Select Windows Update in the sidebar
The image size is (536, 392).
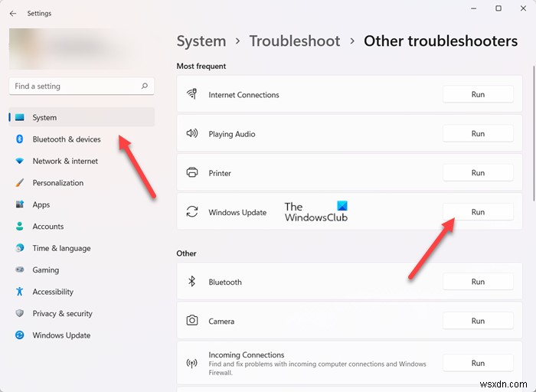click(82, 335)
